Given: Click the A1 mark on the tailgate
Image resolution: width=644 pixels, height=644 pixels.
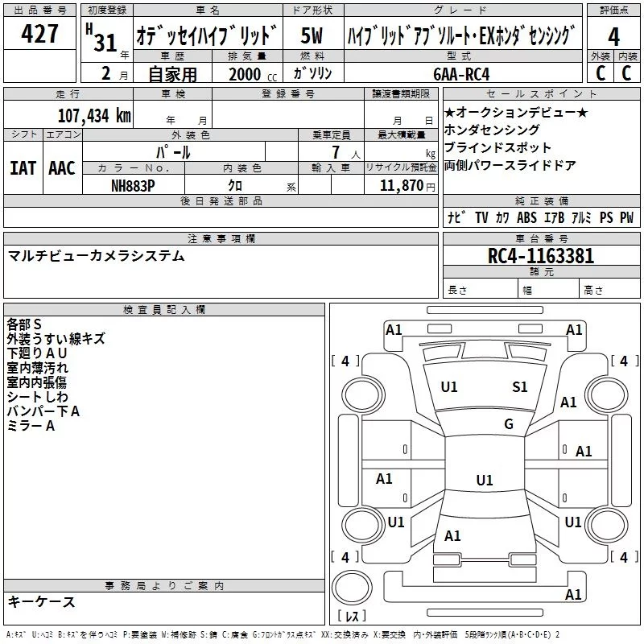Looking at the screenshot, I should tap(452, 536).
